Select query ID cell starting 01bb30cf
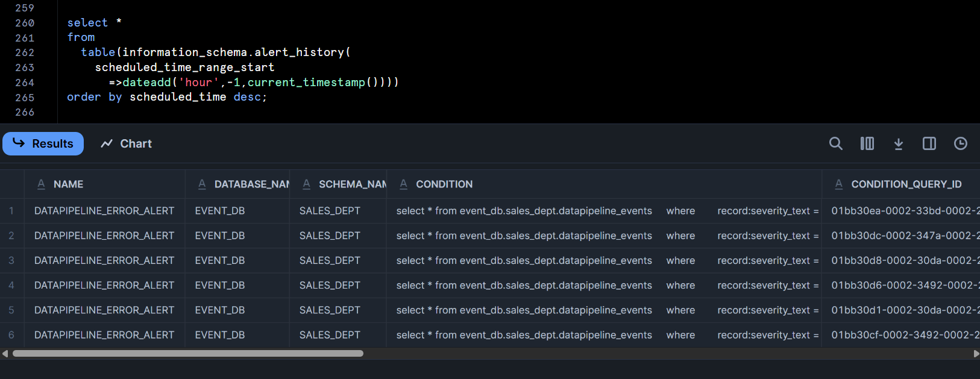 pyautogui.click(x=901, y=334)
